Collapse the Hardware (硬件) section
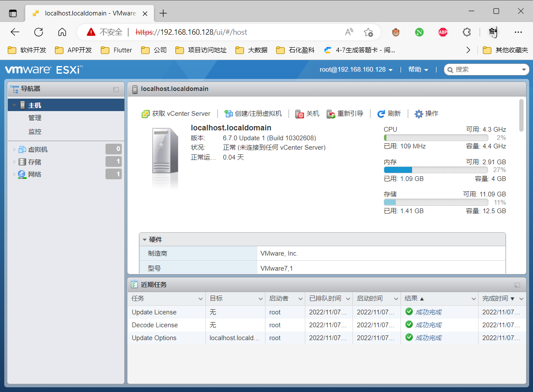Viewport: 533px width, 392px height. pos(145,240)
